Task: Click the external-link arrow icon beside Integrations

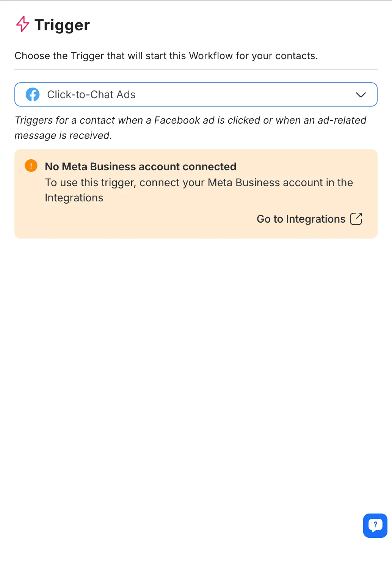Action: pos(356,219)
